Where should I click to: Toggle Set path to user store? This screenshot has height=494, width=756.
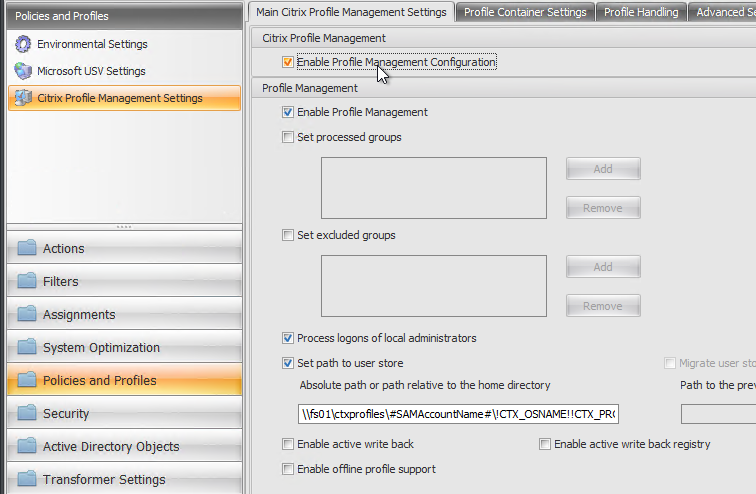pos(288,363)
